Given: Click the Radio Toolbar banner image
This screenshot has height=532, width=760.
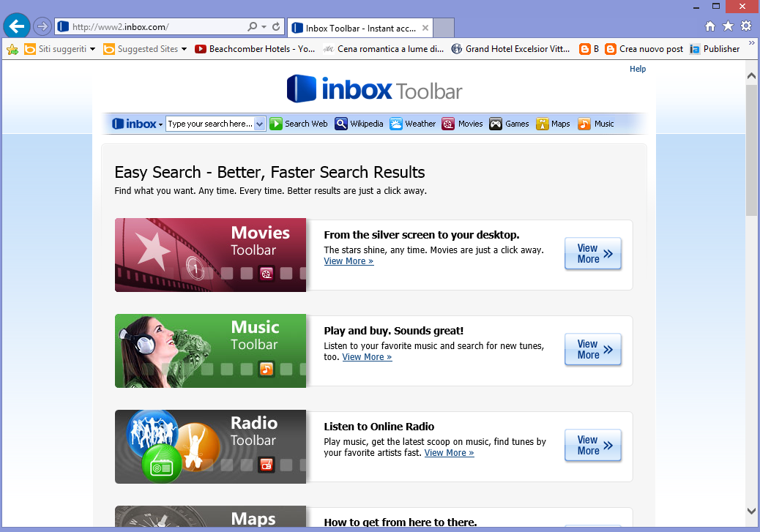Looking at the screenshot, I should click(210, 446).
